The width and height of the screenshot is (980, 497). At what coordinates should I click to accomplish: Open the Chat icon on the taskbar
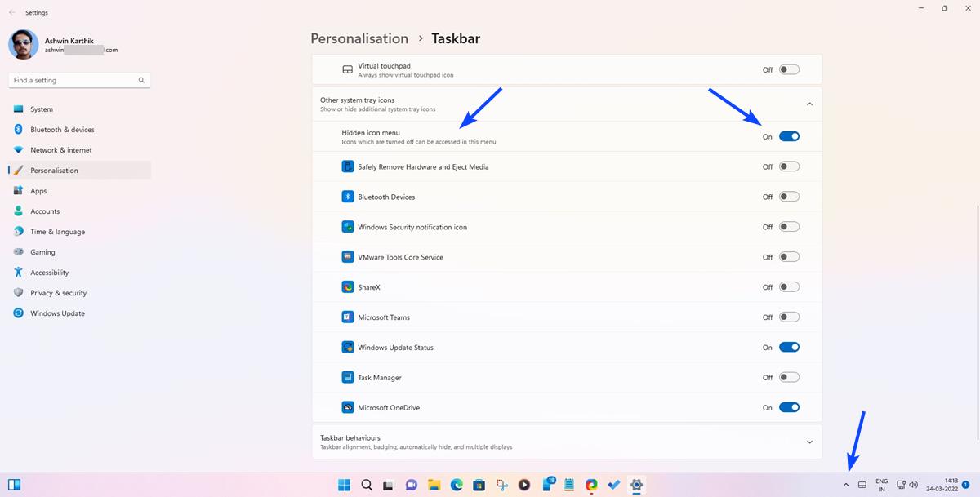410,485
